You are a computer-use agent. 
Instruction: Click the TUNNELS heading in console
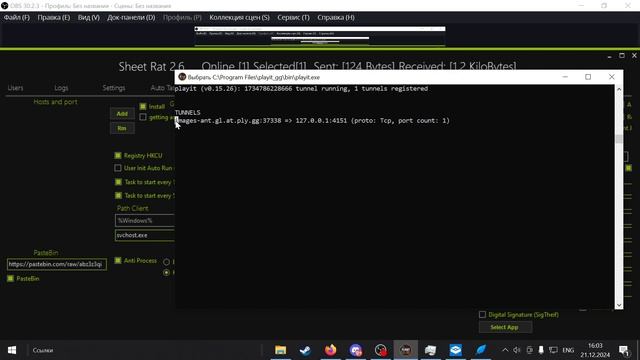point(187,112)
